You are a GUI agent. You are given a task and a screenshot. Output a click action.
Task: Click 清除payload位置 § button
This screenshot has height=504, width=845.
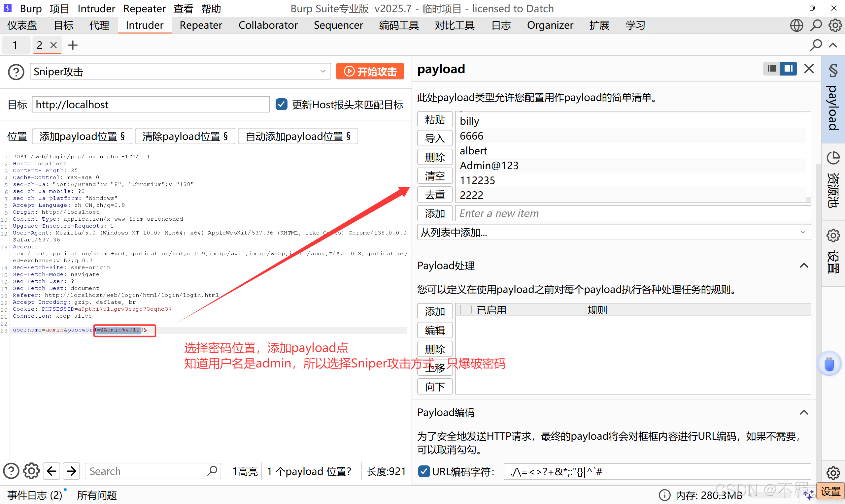185,136
